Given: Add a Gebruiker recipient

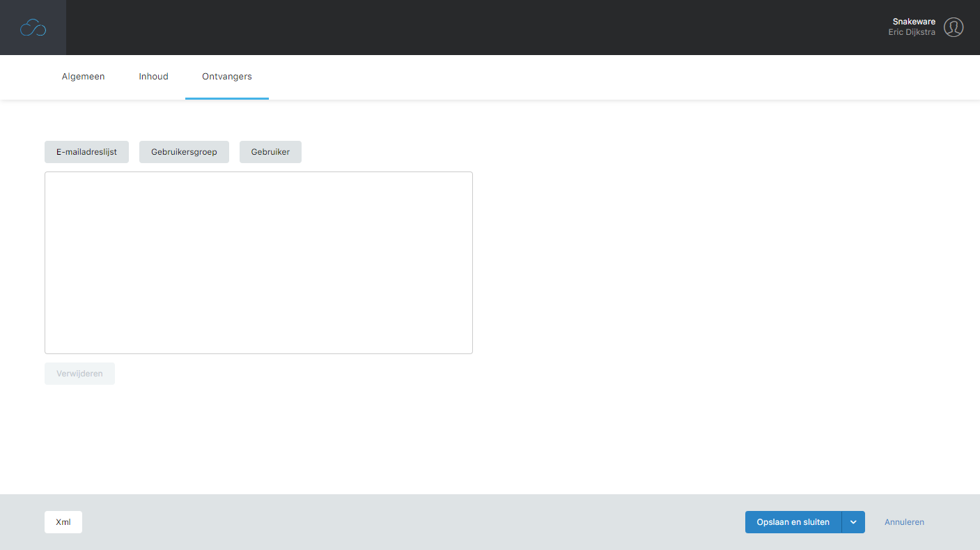Looking at the screenshot, I should point(270,152).
